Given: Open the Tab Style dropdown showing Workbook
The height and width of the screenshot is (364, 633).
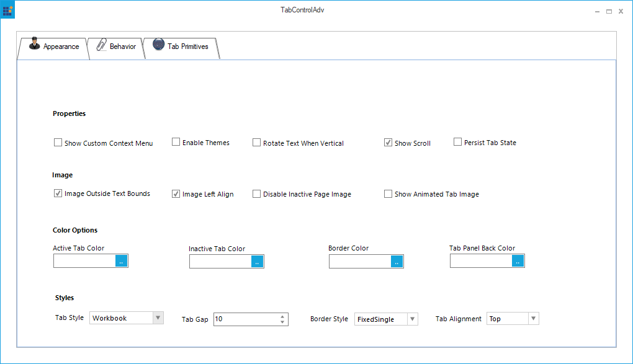Looking at the screenshot, I should [159, 317].
